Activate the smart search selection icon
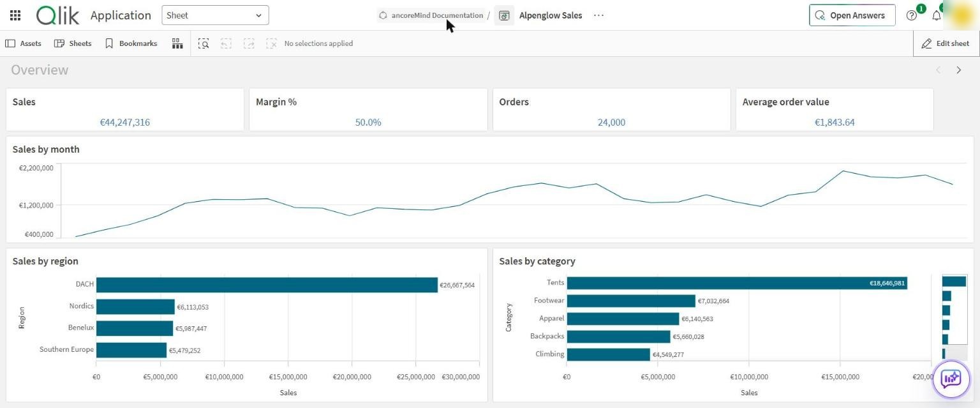The image size is (980, 408). click(x=204, y=43)
